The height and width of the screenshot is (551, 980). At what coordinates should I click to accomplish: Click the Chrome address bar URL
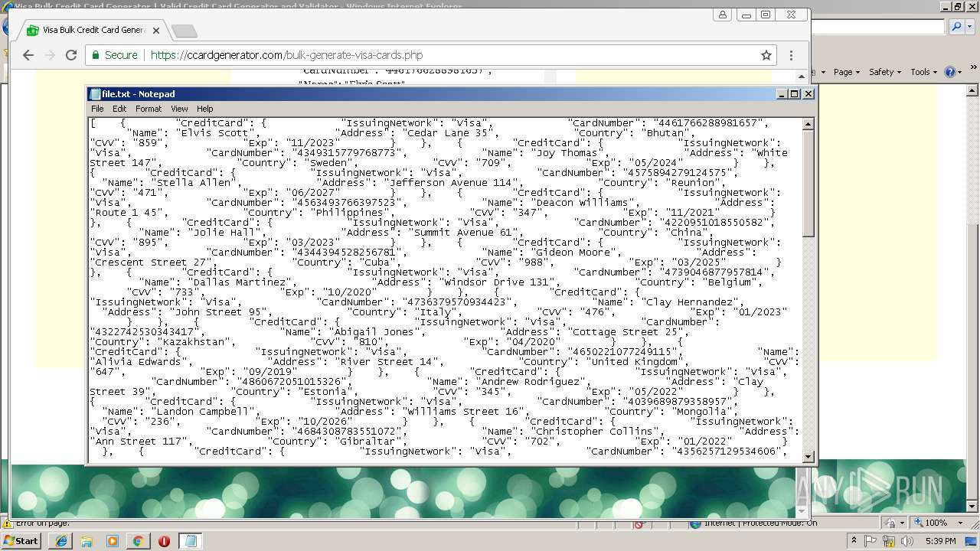[286, 55]
